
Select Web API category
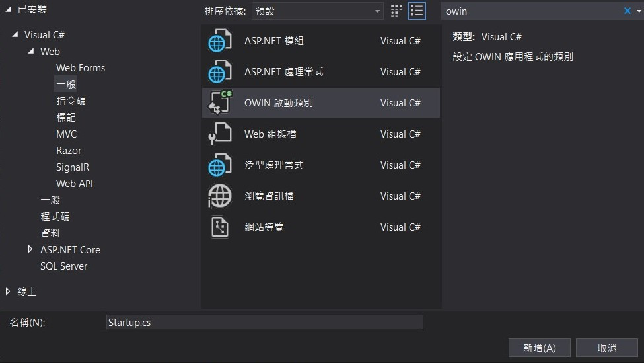point(75,183)
